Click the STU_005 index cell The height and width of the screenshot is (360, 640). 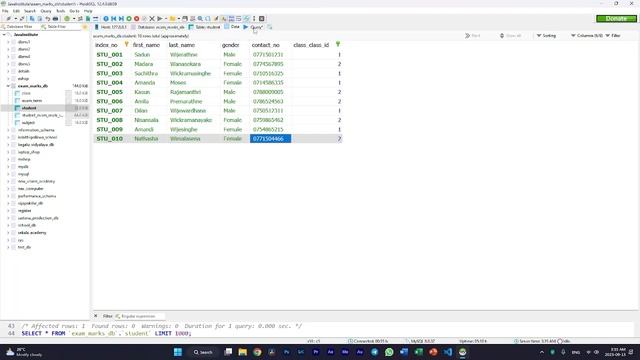click(109, 92)
